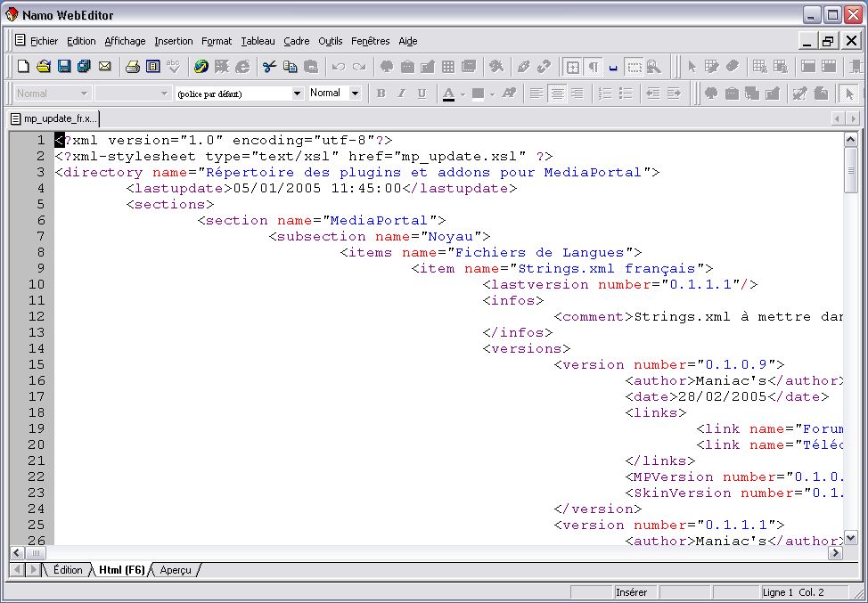Toggle Bold formatting button
868x603 pixels.
(x=381, y=94)
